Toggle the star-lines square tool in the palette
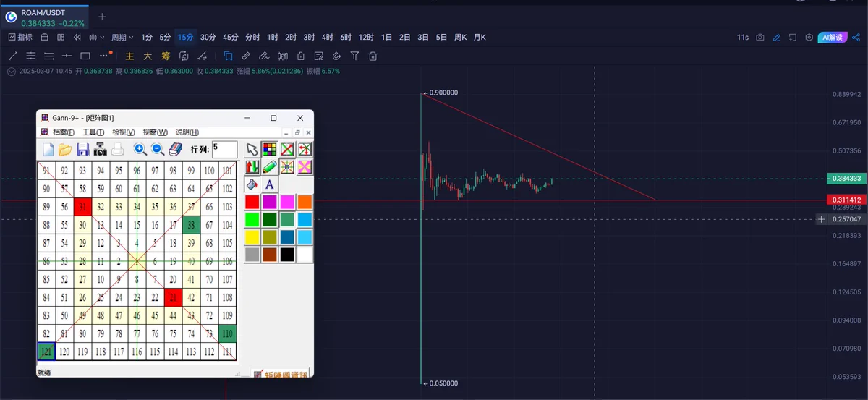Screen dimensions: 868x400 coord(287,166)
